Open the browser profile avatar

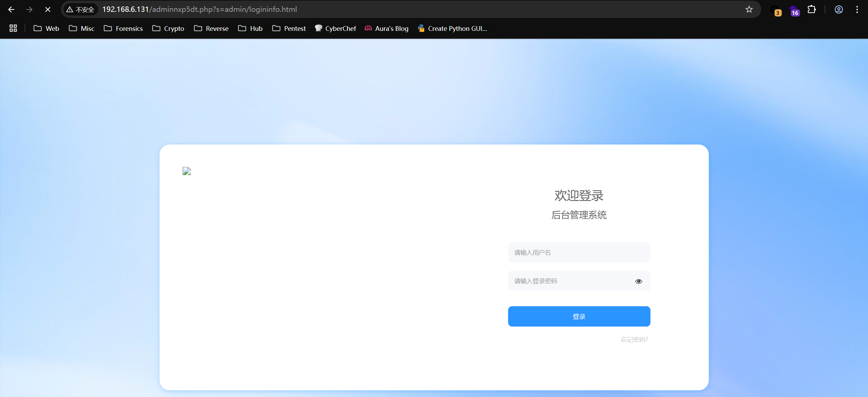tap(839, 9)
